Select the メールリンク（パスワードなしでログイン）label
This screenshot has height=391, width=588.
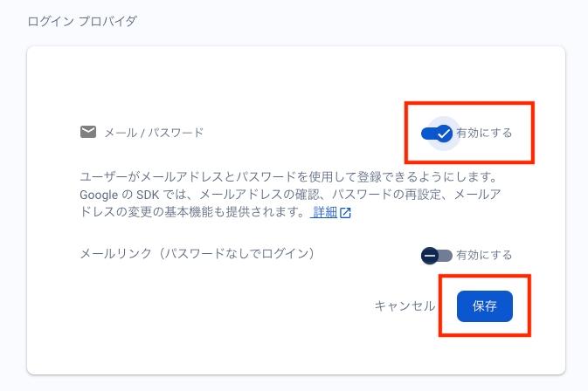(x=197, y=254)
